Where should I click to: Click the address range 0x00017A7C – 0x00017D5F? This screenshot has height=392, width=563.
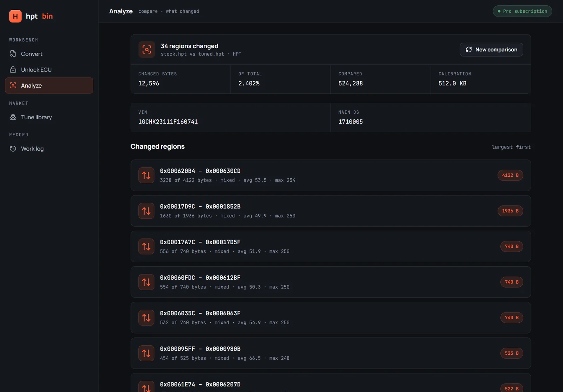pyautogui.click(x=200, y=242)
